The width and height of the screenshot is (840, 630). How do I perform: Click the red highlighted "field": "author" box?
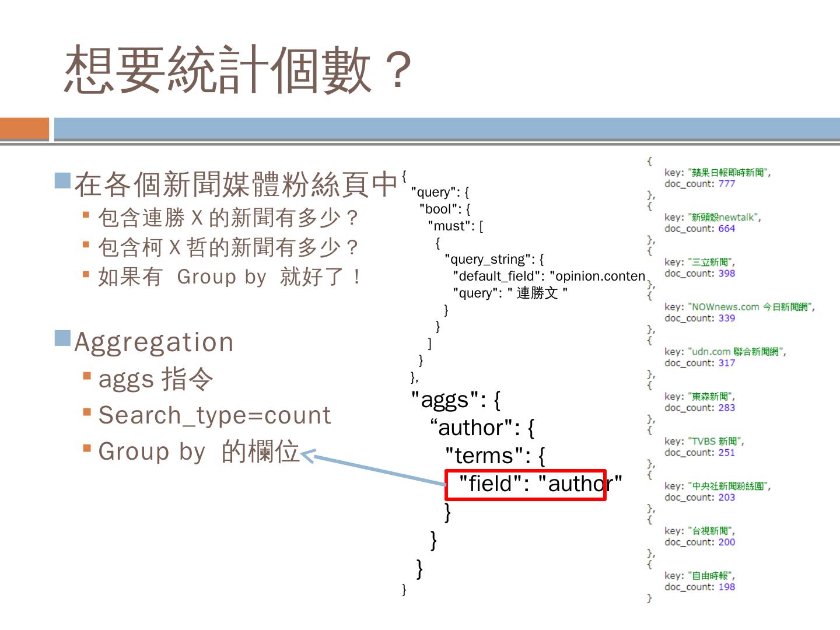click(x=526, y=485)
